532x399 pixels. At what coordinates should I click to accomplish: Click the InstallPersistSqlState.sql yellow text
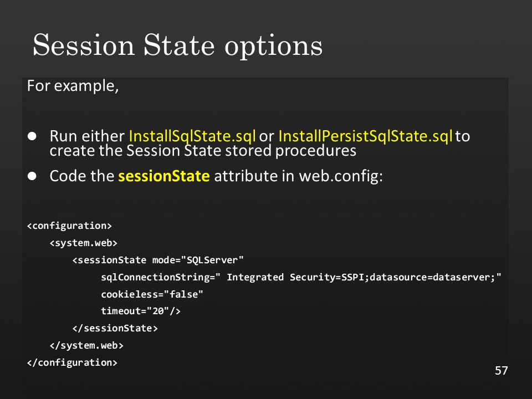click(365, 136)
